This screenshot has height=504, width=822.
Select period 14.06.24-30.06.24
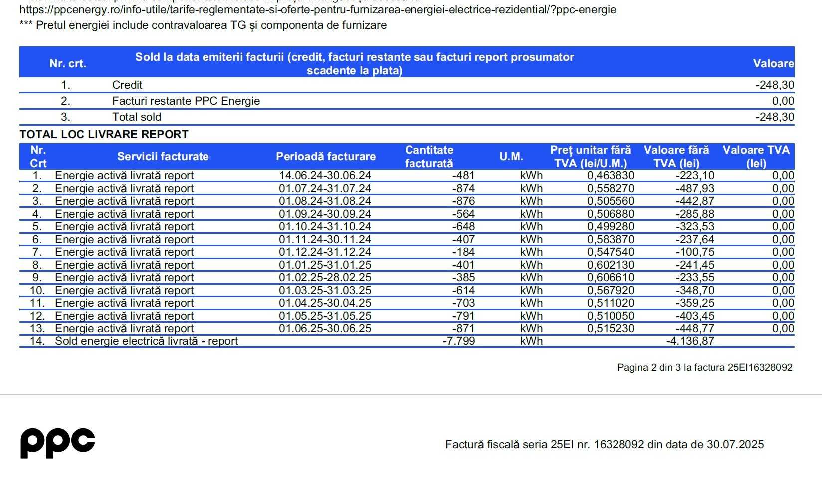coord(325,176)
